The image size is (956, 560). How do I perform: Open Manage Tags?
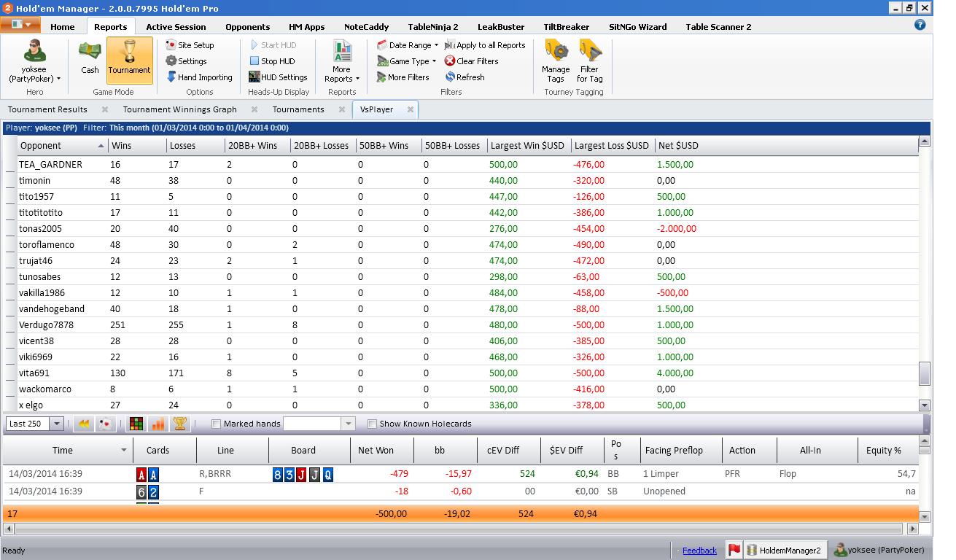tap(556, 62)
